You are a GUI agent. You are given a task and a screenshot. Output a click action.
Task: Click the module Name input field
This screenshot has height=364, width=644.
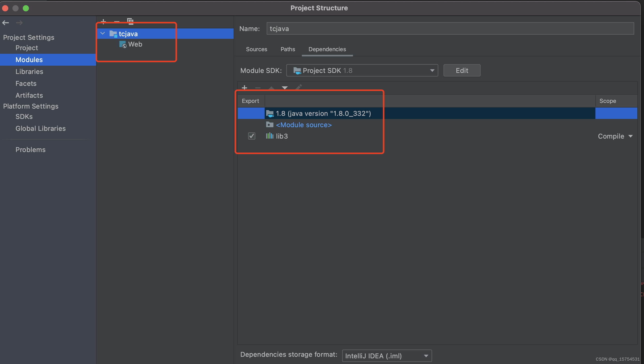pyautogui.click(x=450, y=29)
